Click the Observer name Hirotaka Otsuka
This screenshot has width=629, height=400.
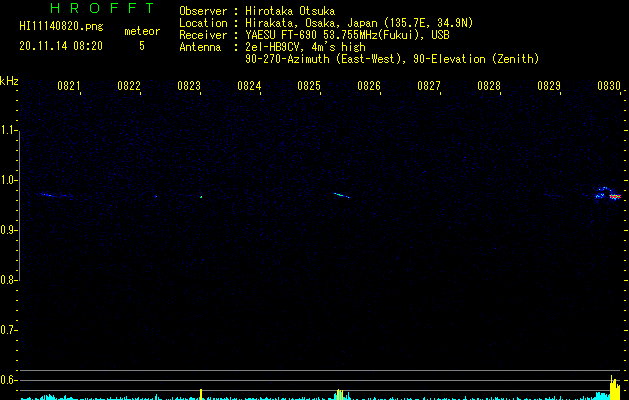[290, 11]
